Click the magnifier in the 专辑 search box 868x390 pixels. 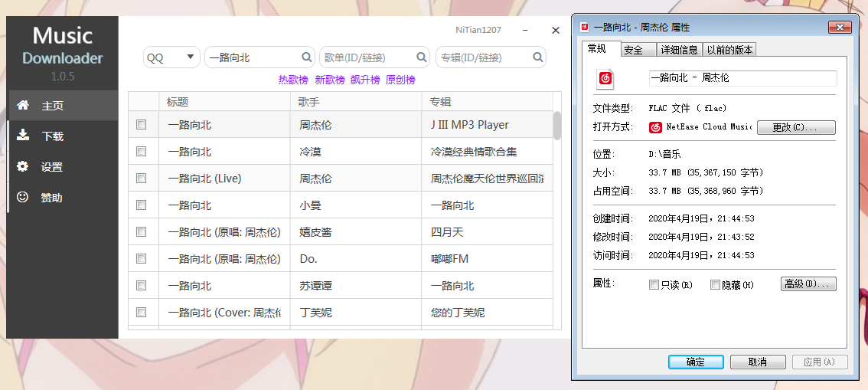(537, 57)
